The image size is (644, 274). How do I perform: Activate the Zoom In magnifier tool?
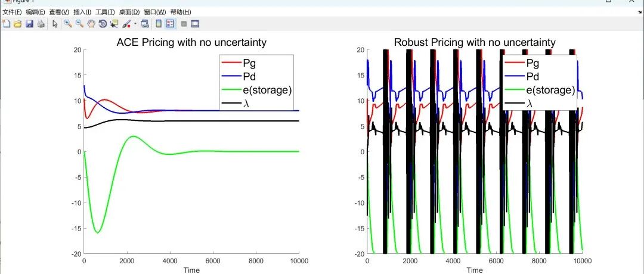click(x=68, y=24)
